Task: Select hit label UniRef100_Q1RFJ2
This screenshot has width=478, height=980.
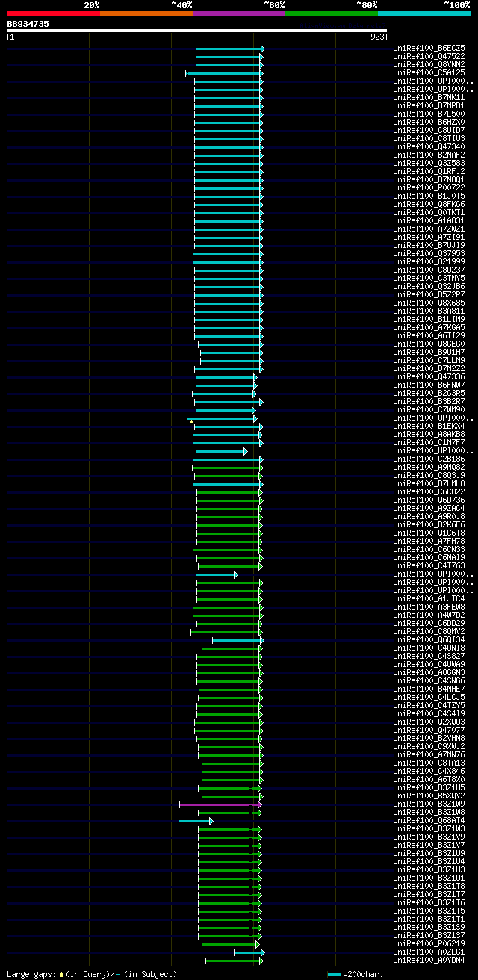Action: [x=430, y=171]
